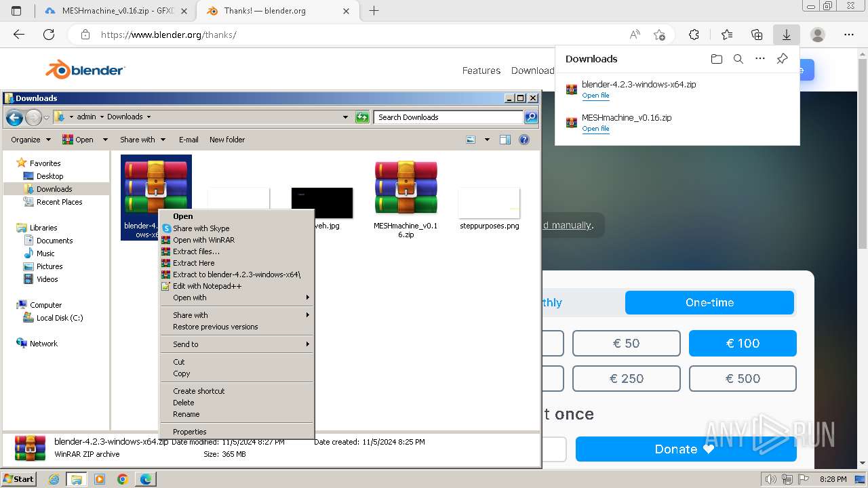Add page to favorites star icon

(659, 35)
